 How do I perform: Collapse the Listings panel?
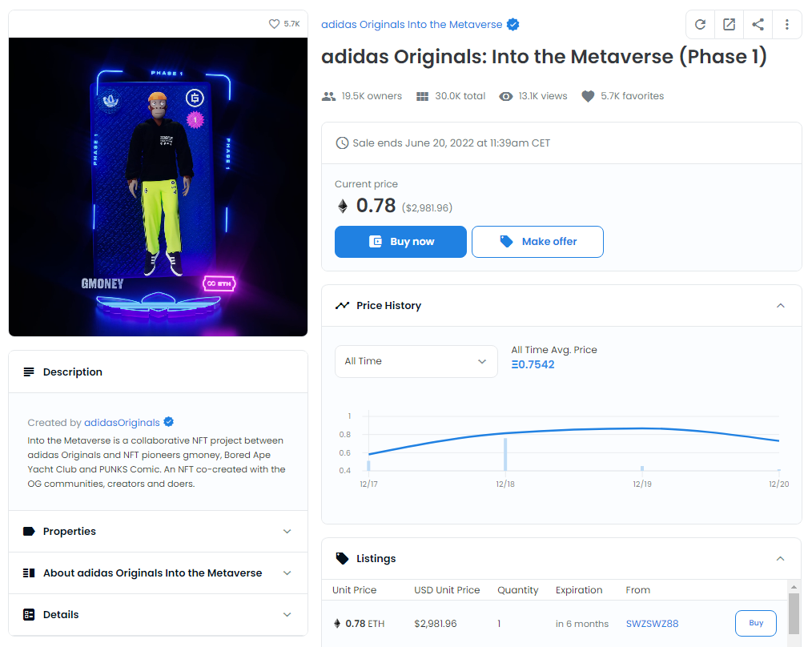point(781,558)
